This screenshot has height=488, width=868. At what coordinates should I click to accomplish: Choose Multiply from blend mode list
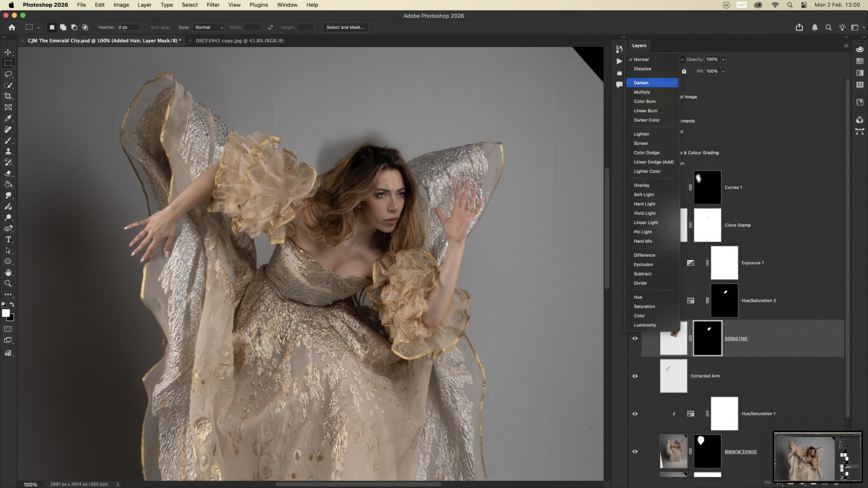click(642, 92)
